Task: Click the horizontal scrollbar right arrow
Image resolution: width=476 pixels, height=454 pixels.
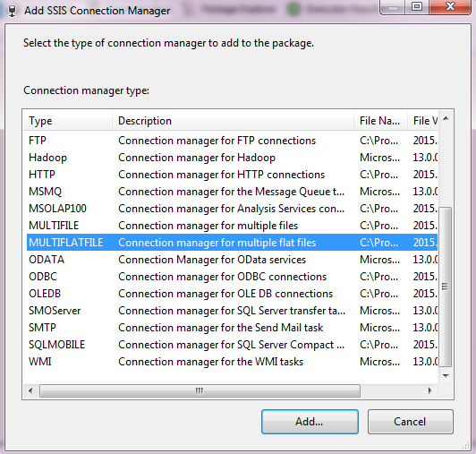Action: pyautogui.click(x=429, y=390)
